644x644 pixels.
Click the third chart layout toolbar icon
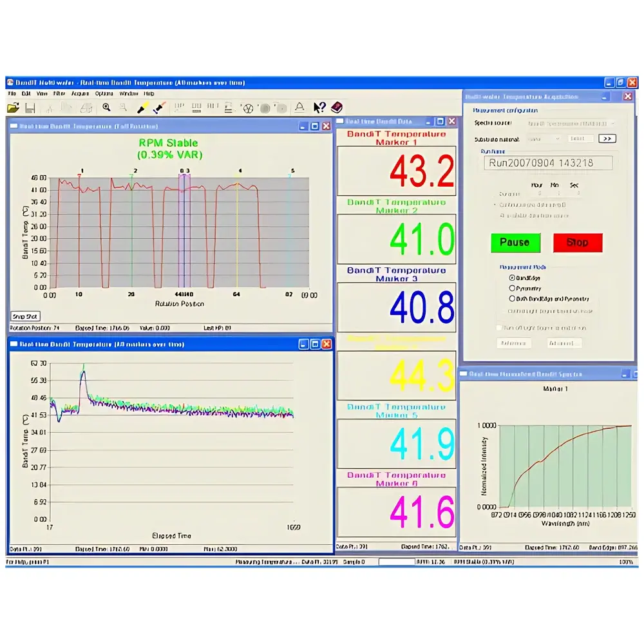click(213, 107)
